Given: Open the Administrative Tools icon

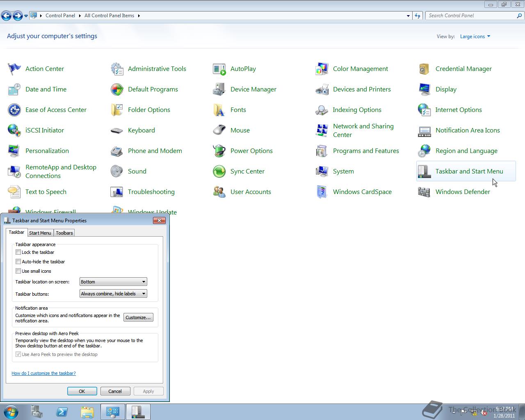Looking at the screenshot, I should (117, 69).
